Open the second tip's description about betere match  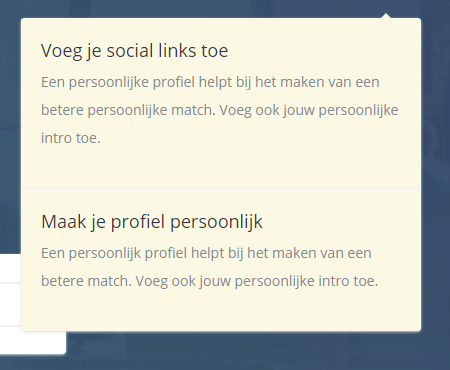pyautogui.click(x=210, y=267)
